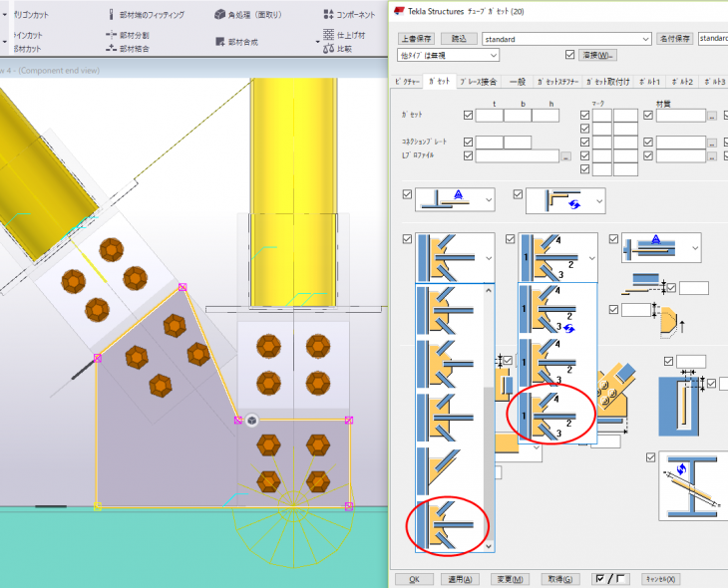This screenshot has width=728, height=588.
Task: Toggle the ガセット t-field checkbox
Action: click(x=468, y=116)
